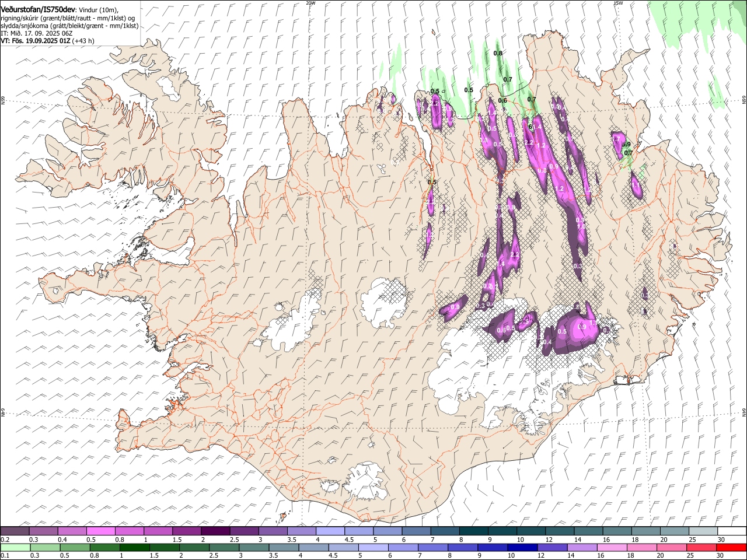
Task: Pick the upper legend 0.2 dusky purple swatch
Action: pos(15,531)
